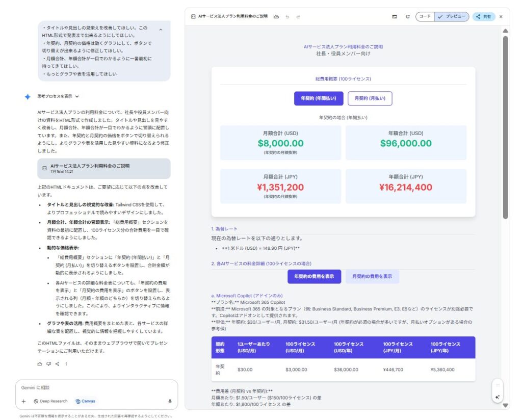
Task: Select 年契約 (年間払い) button
Action: 319,98
